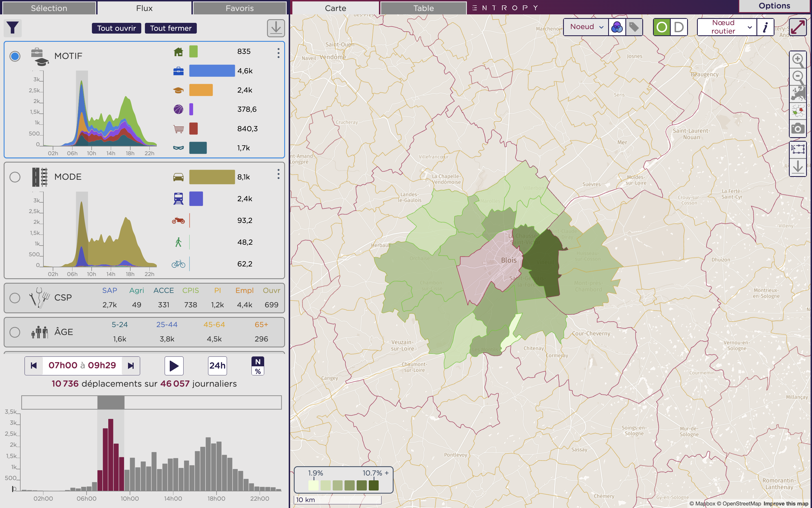This screenshot has width=812, height=508.
Task: Select the bicycle mode icon
Action: point(178,264)
